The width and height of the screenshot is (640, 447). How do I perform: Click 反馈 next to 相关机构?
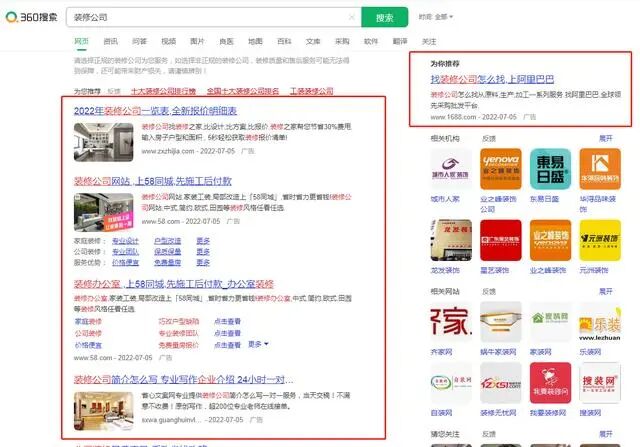click(x=489, y=138)
